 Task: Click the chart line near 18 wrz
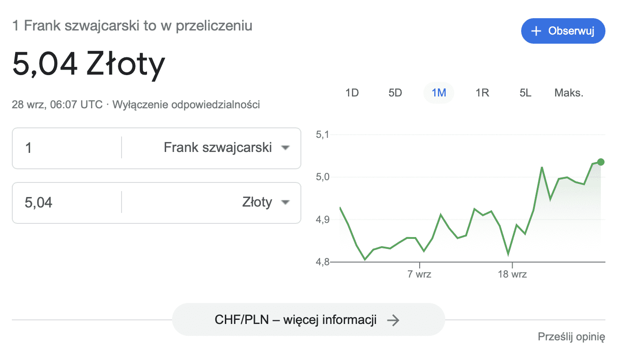pyautogui.click(x=512, y=239)
